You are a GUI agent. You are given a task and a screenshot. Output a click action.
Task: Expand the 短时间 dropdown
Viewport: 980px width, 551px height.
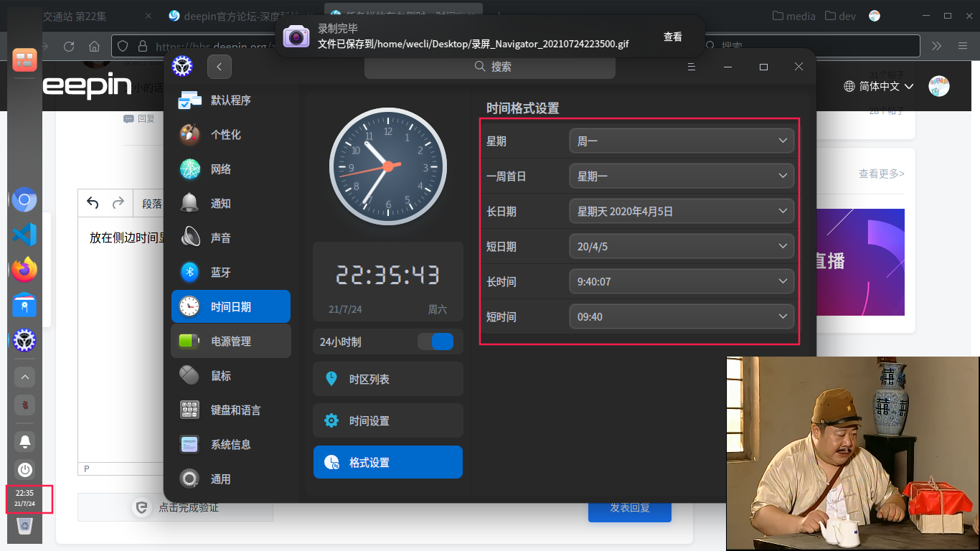pos(682,316)
